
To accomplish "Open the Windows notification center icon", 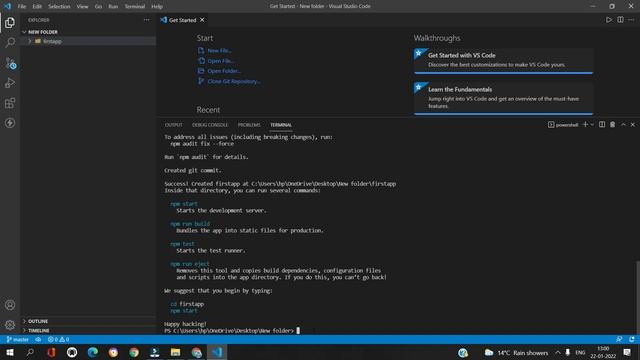I will click(x=628, y=352).
